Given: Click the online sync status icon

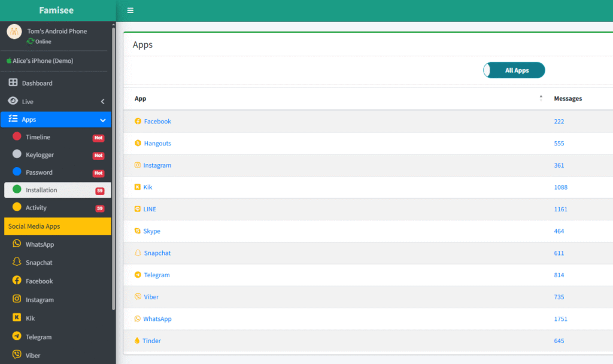Looking at the screenshot, I should pyautogui.click(x=30, y=41).
